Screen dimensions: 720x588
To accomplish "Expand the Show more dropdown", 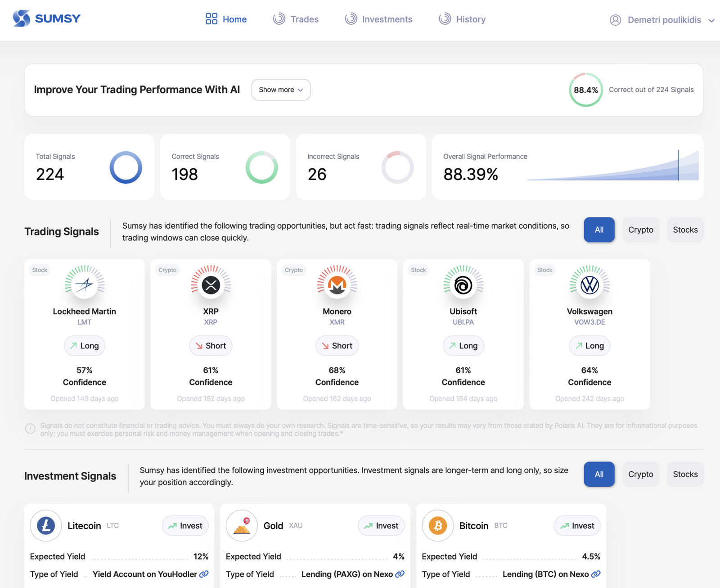I will click(281, 90).
